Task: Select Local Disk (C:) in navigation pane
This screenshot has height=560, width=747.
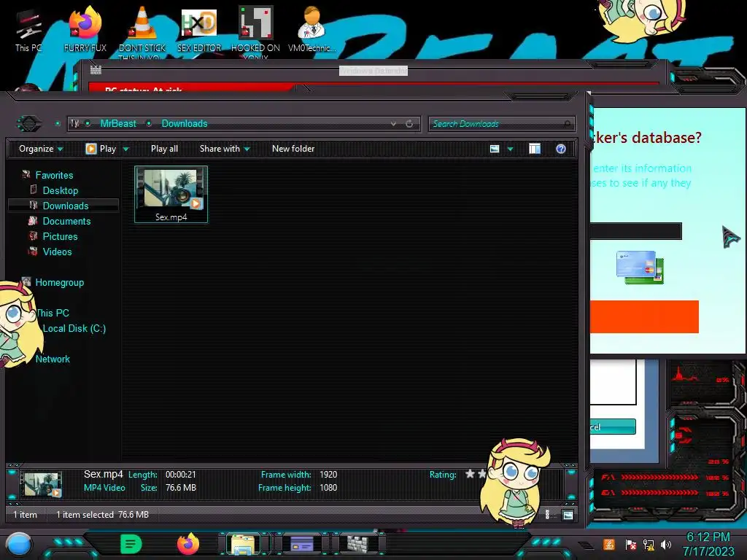Action: [x=74, y=329]
